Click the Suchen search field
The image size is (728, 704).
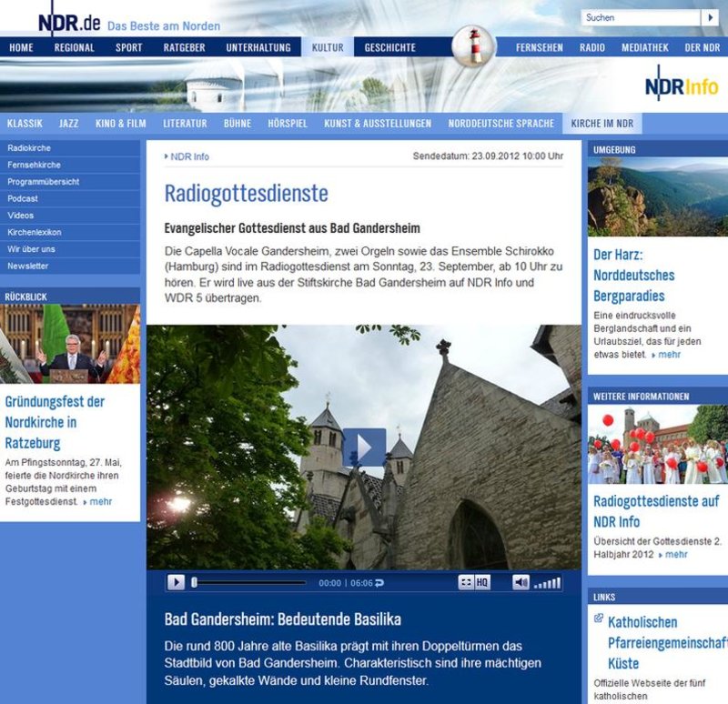[640, 17]
